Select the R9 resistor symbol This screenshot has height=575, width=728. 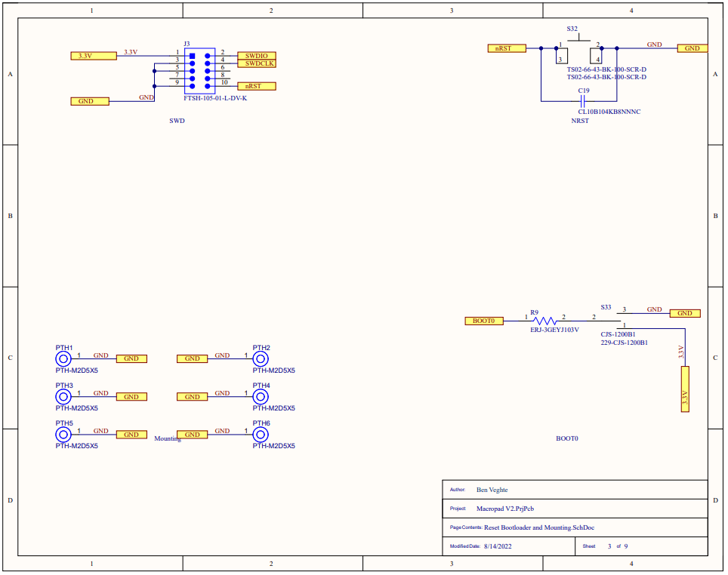click(544, 321)
